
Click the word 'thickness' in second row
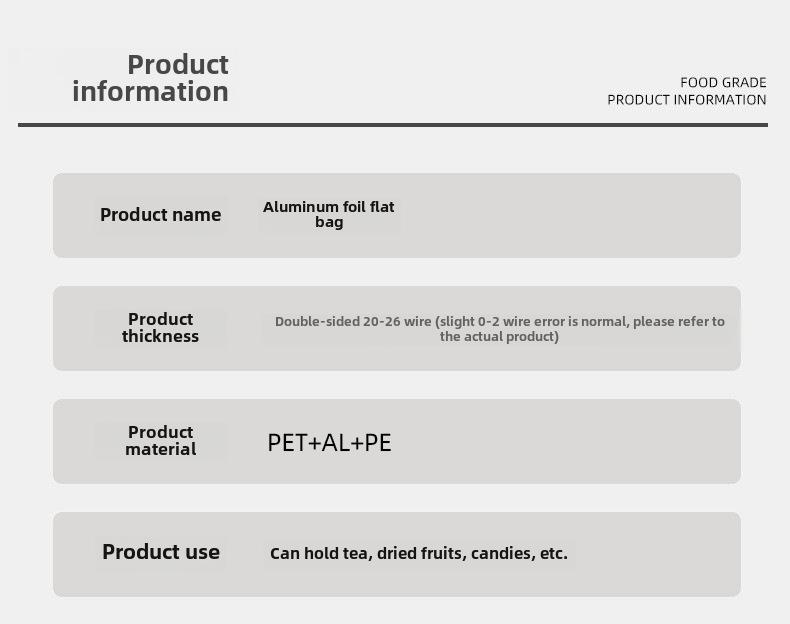160,336
